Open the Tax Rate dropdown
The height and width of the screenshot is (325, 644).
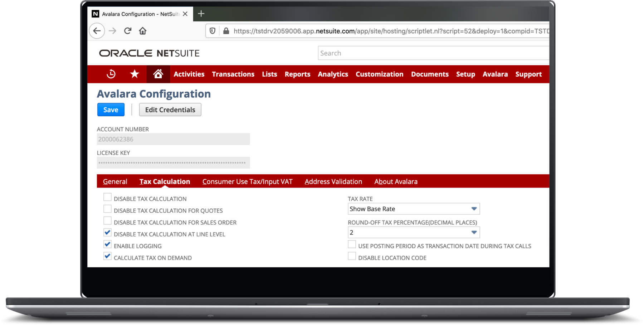474,209
